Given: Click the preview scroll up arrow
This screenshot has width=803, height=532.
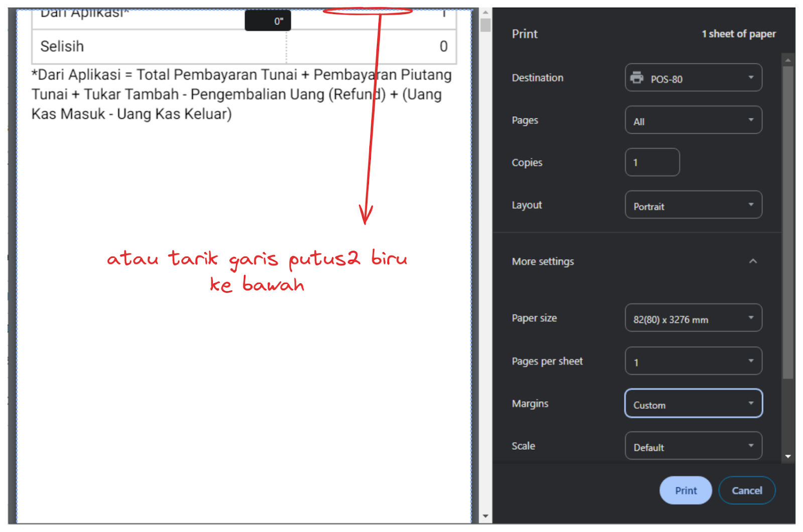Looking at the screenshot, I should (485, 13).
